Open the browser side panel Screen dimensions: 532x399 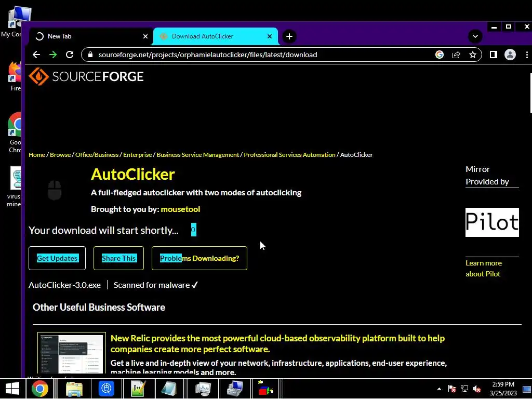coord(494,55)
